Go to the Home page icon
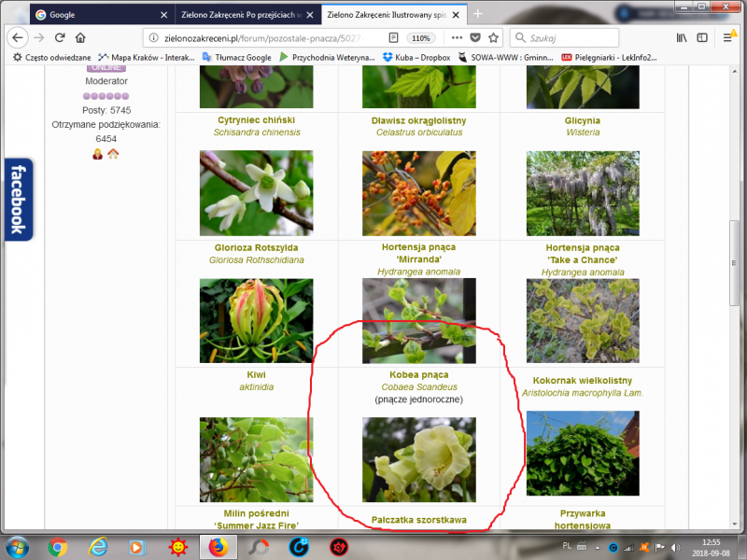This screenshot has height=560, width=747. [80, 37]
